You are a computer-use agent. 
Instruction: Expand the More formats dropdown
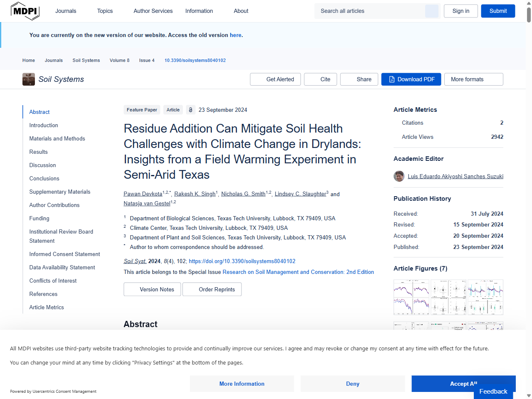coord(473,79)
